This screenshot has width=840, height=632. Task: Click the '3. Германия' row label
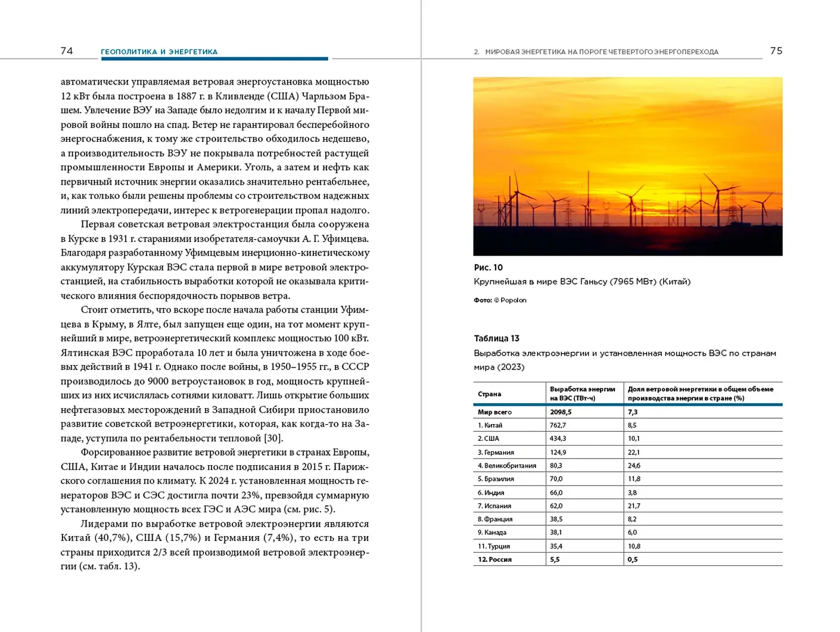pyautogui.click(x=496, y=452)
